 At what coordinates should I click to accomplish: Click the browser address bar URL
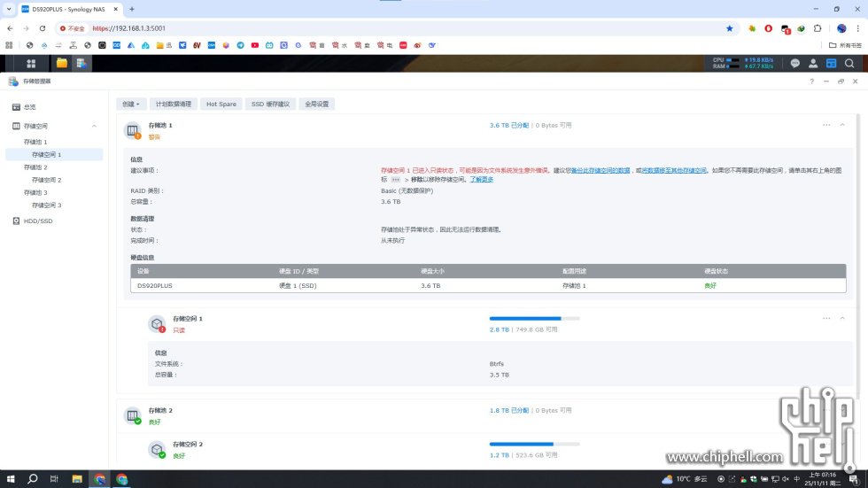(129, 28)
